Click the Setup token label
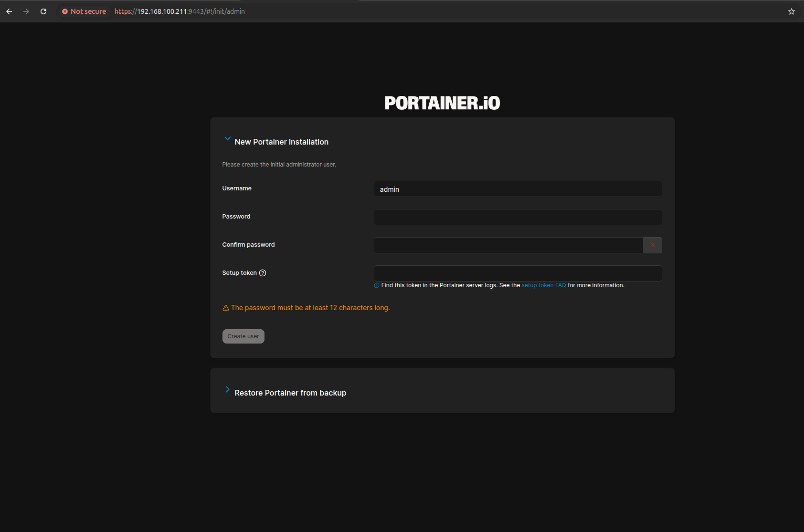The width and height of the screenshot is (804, 532). click(x=239, y=273)
